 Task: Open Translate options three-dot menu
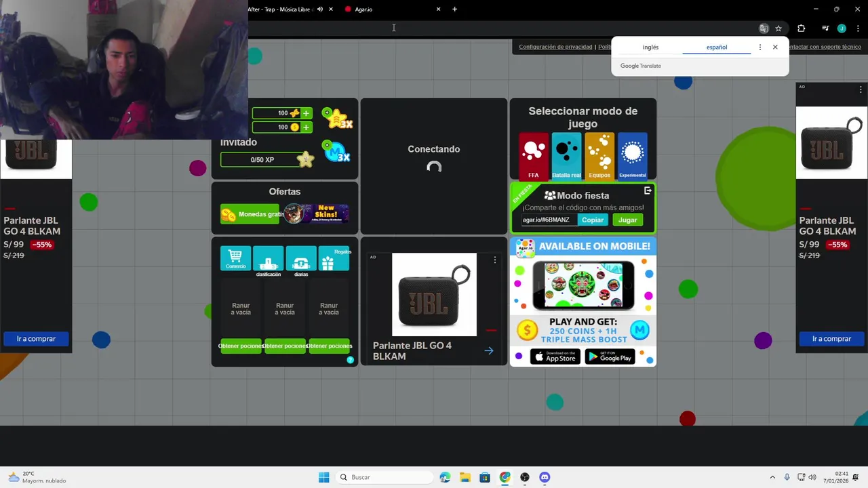point(759,47)
